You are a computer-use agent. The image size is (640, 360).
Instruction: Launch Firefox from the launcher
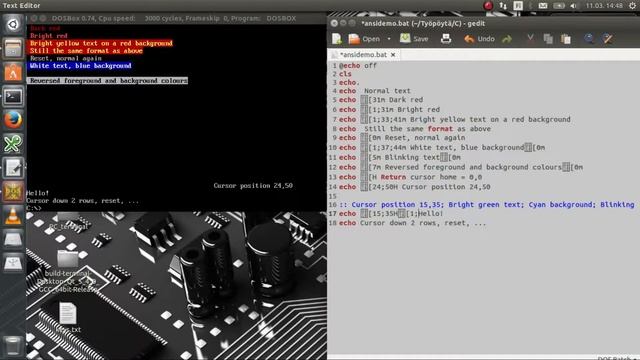point(13,120)
